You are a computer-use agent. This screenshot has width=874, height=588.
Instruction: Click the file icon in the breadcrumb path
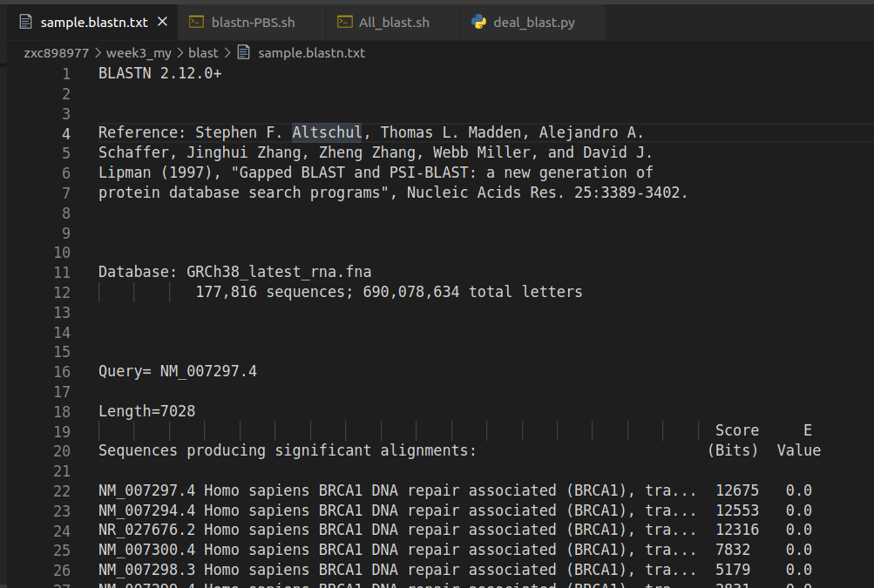[x=243, y=52]
